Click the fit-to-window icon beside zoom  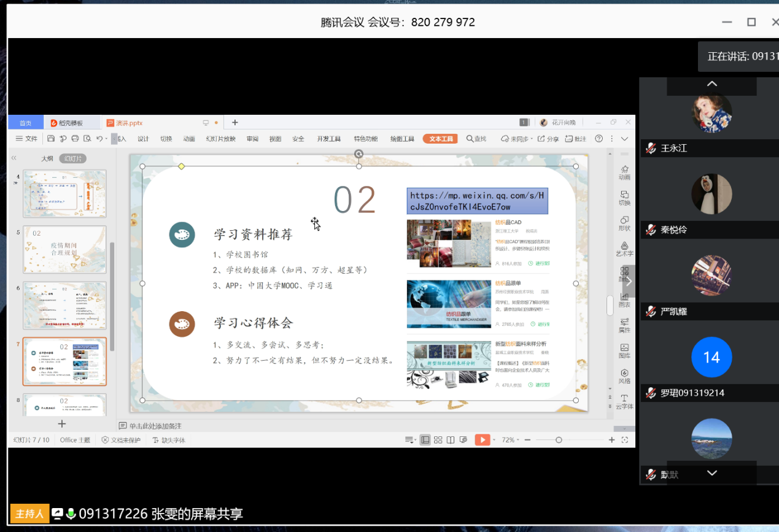625,440
